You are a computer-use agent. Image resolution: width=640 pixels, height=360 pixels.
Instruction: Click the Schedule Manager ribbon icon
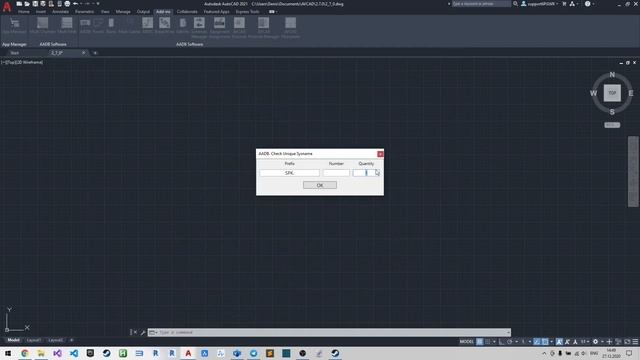tap(199, 28)
